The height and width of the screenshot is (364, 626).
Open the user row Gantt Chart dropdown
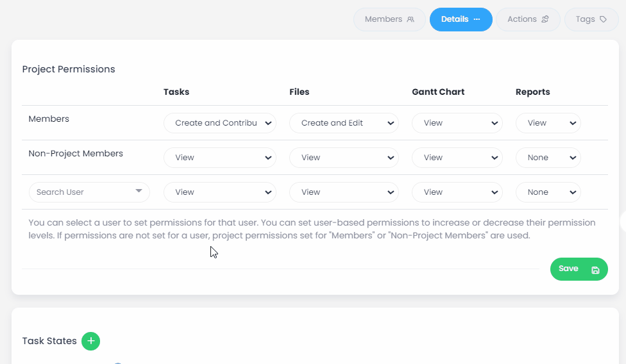(x=456, y=192)
